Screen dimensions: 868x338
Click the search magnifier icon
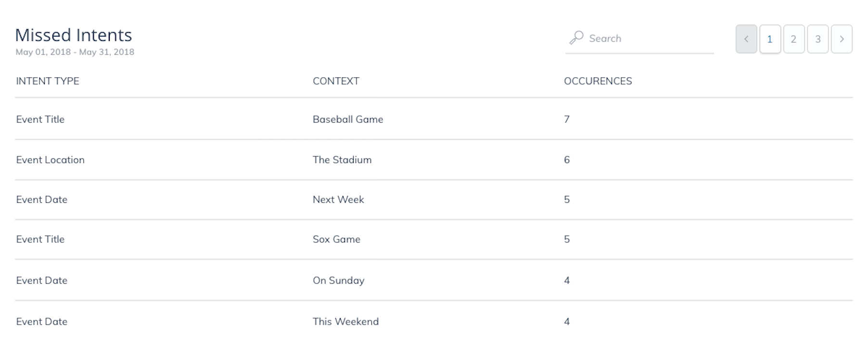(x=576, y=38)
